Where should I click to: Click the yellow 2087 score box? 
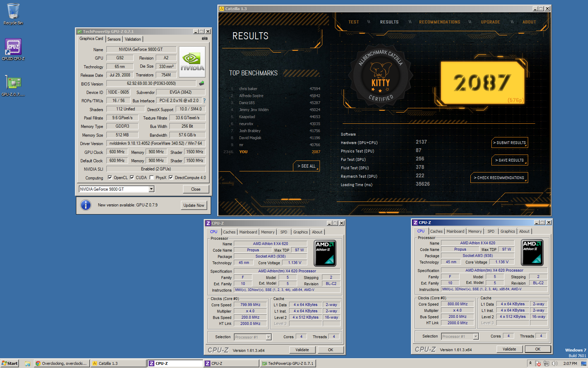point(482,83)
